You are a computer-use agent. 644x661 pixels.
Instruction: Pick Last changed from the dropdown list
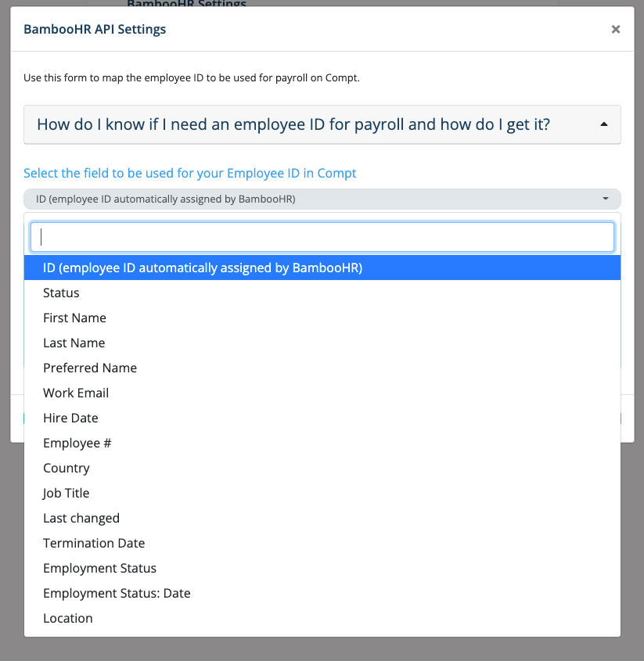point(81,518)
